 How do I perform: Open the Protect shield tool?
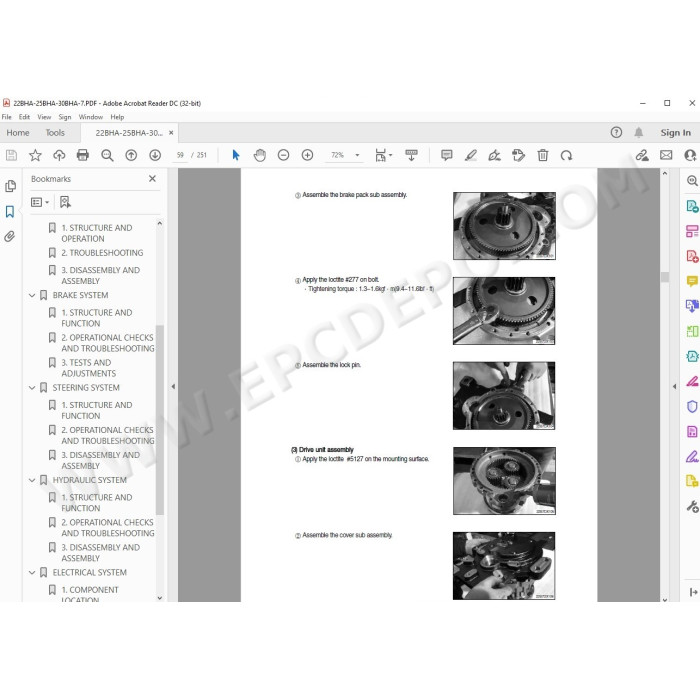click(692, 406)
